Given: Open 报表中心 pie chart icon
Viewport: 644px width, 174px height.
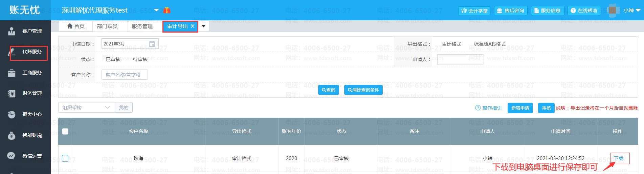Looking at the screenshot, I should 12,115.
